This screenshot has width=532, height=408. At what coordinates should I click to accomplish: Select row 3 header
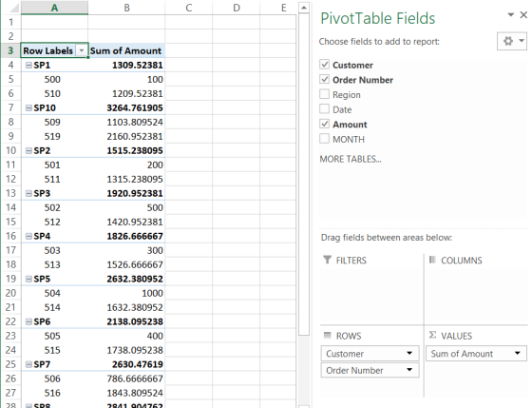pos(10,50)
